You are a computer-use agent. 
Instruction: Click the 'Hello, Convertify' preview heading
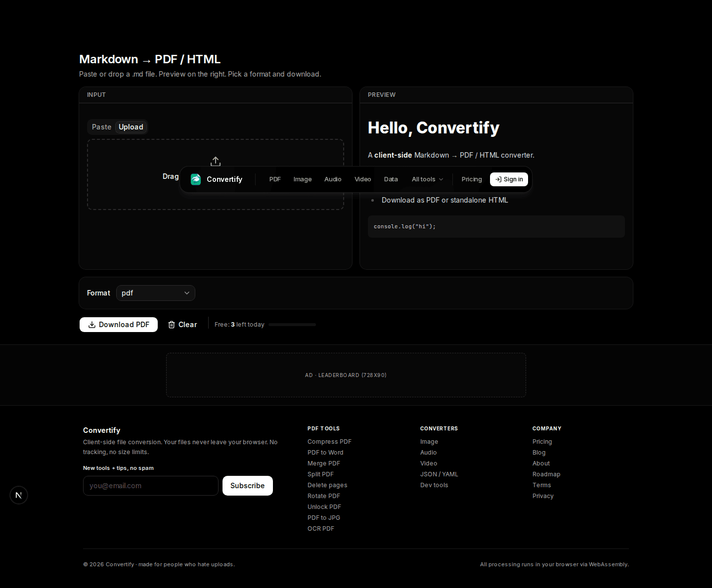click(434, 128)
